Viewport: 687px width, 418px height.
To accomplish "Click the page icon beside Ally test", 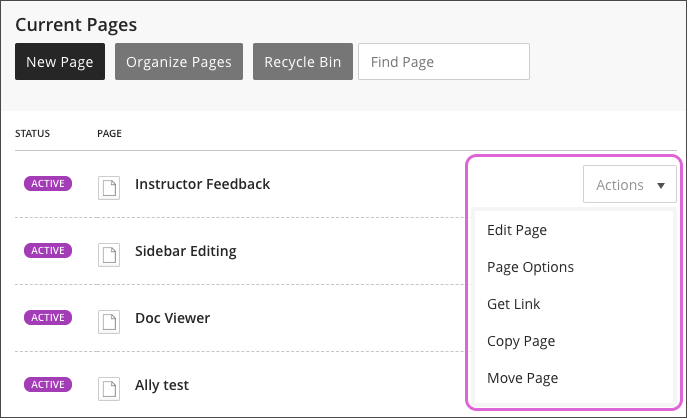I will coord(108,387).
